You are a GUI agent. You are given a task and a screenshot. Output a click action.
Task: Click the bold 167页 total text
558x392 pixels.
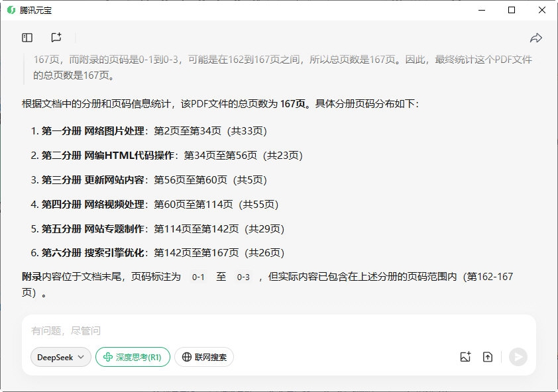292,104
